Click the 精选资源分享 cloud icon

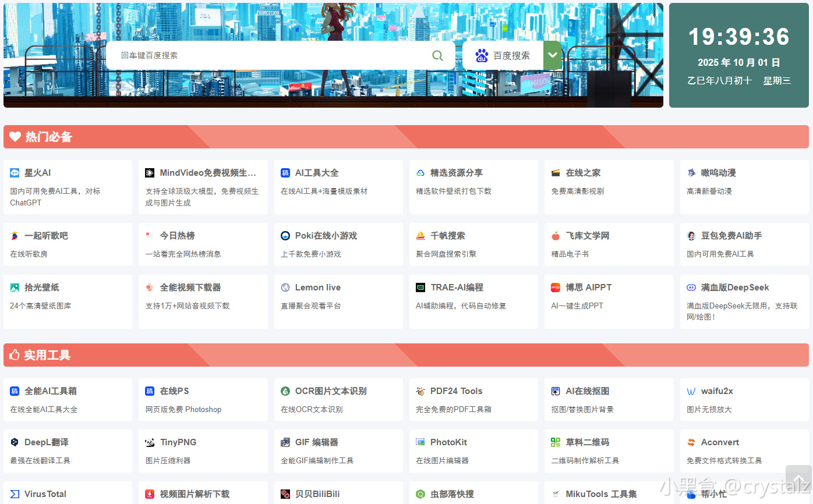tap(420, 173)
